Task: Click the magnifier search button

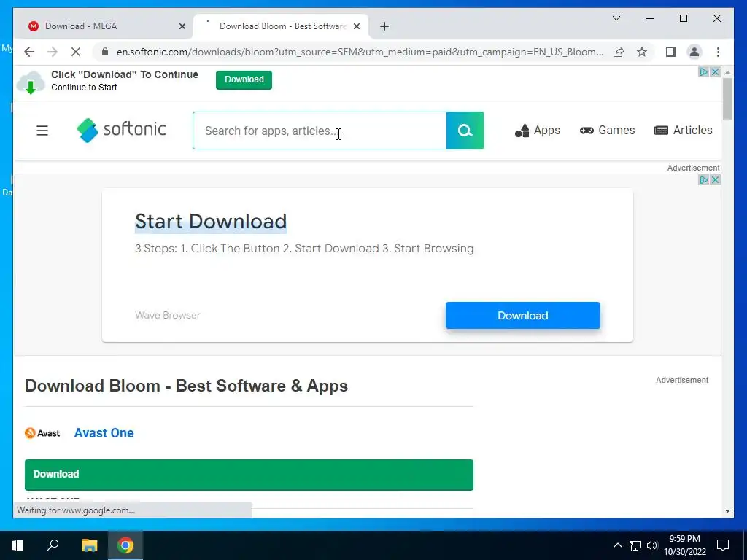Action: click(465, 131)
